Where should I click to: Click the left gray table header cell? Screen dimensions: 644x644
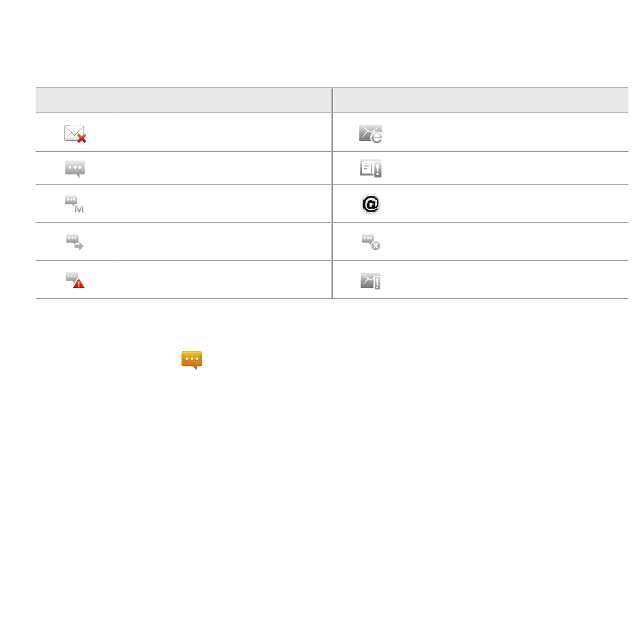point(184,100)
